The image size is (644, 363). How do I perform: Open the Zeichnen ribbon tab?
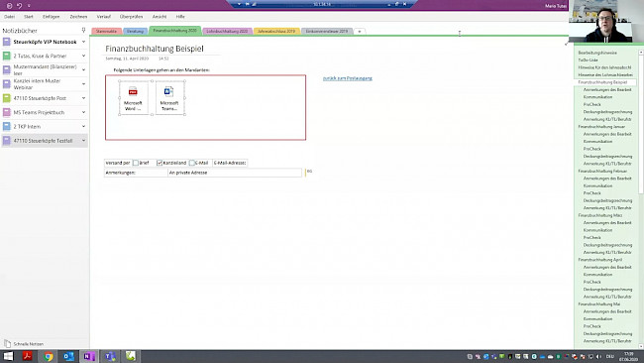[x=78, y=17]
